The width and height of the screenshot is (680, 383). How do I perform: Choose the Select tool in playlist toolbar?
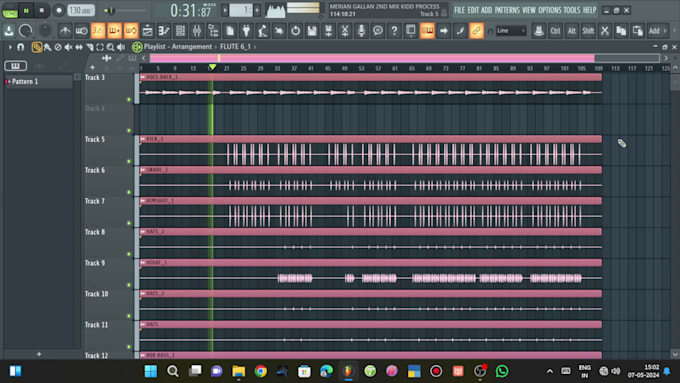100,47
